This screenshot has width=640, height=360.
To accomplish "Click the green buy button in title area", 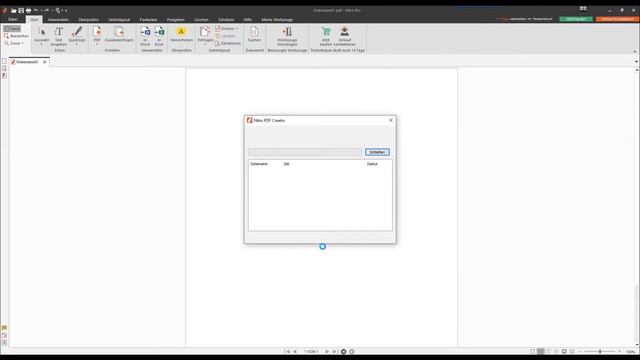I will click(576, 19).
